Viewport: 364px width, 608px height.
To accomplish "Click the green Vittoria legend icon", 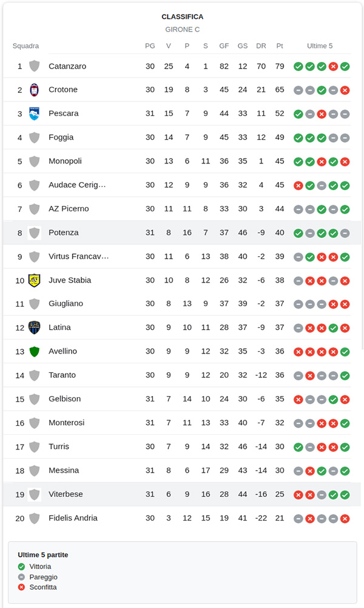I will (22, 566).
